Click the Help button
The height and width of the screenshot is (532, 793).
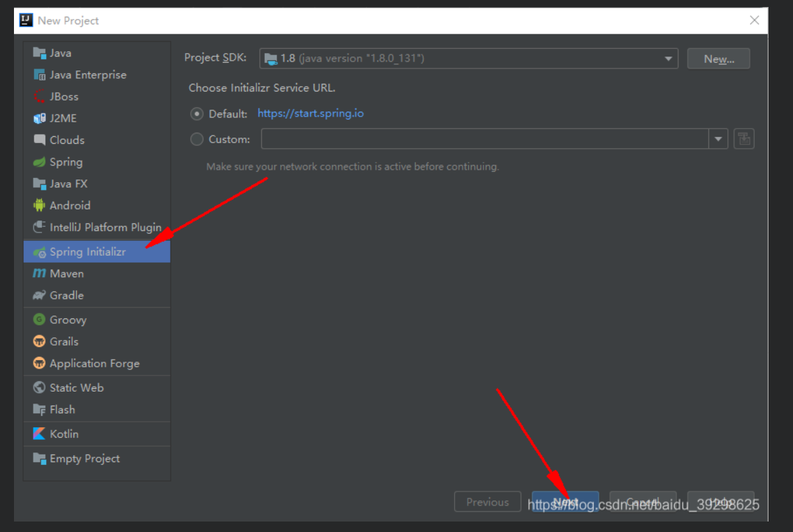pyautogui.click(x=720, y=502)
